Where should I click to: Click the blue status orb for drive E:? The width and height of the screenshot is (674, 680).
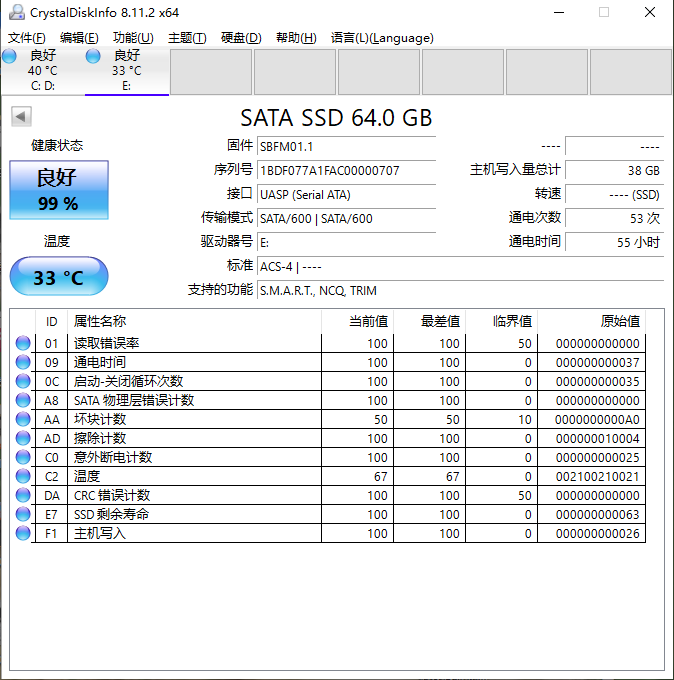[x=93, y=56]
